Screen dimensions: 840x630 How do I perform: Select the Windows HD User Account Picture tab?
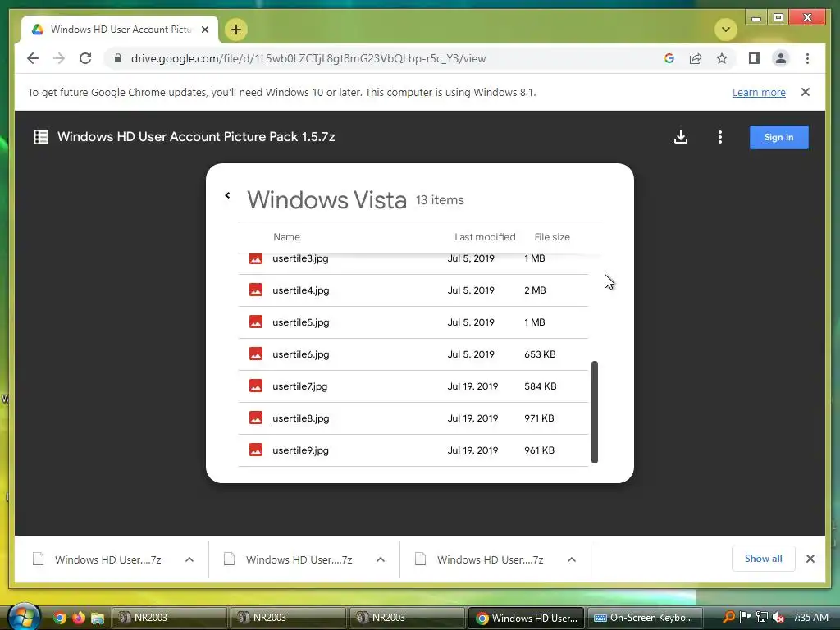[120, 30]
